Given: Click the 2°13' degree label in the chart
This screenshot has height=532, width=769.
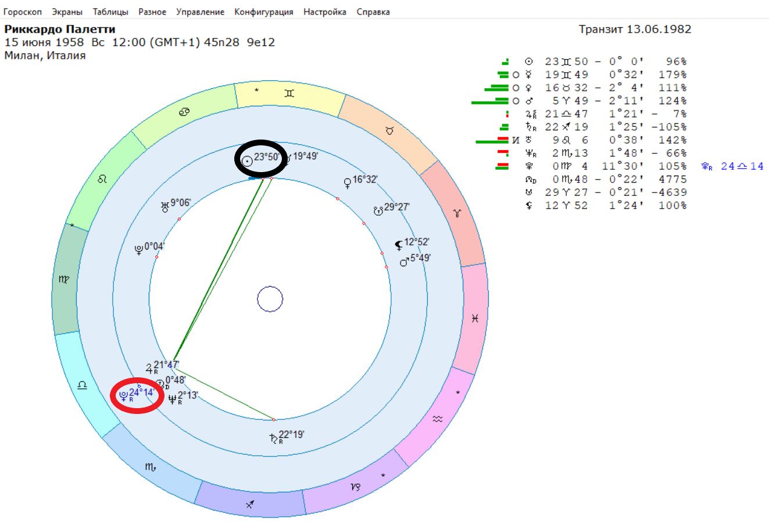Looking at the screenshot, I should click(188, 395).
